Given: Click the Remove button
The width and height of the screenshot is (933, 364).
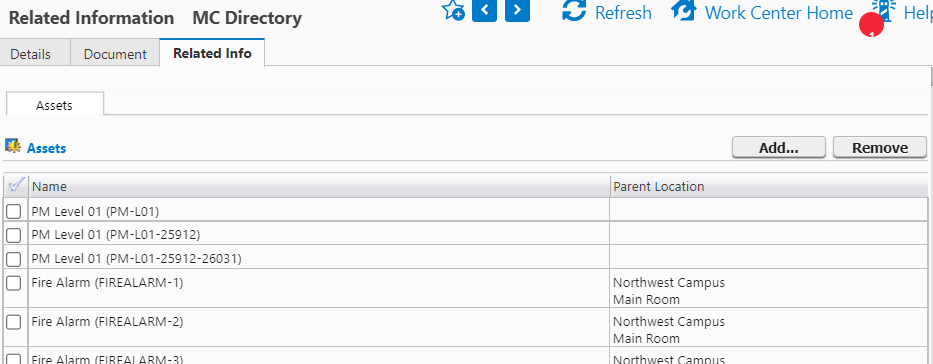Looking at the screenshot, I should pyautogui.click(x=880, y=148).
